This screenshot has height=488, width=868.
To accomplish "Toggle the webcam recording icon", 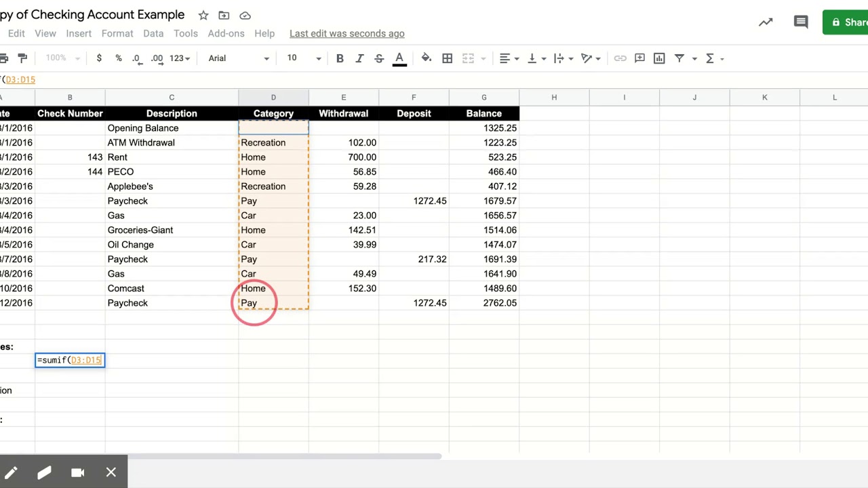I will [77, 472].
